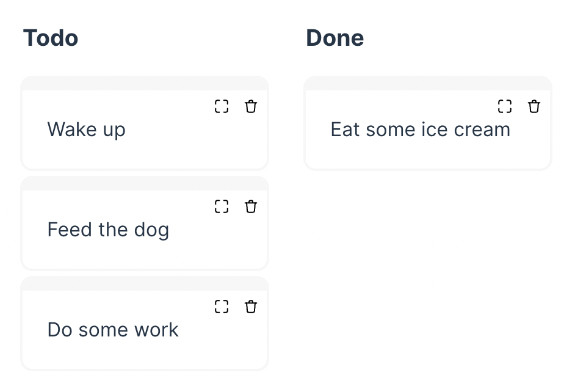Click blank space beneath "Do some work" card
The height and width of the screenshot is (392, 575).
(x=145, y=382)
